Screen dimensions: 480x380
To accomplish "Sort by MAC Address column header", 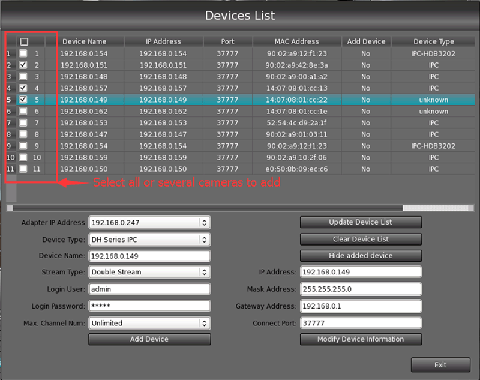I will click(x=297, y=41).
